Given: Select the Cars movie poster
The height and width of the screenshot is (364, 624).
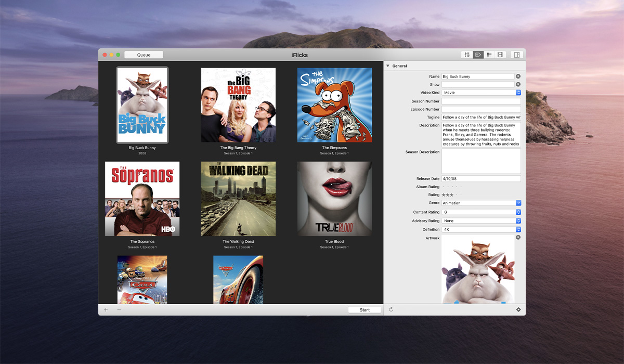Looking at the screenshot, I should tap(142, 279).
